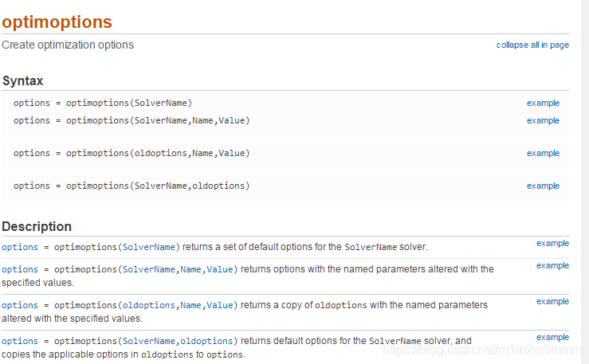Click "Name" argument link in second description row

191,269
